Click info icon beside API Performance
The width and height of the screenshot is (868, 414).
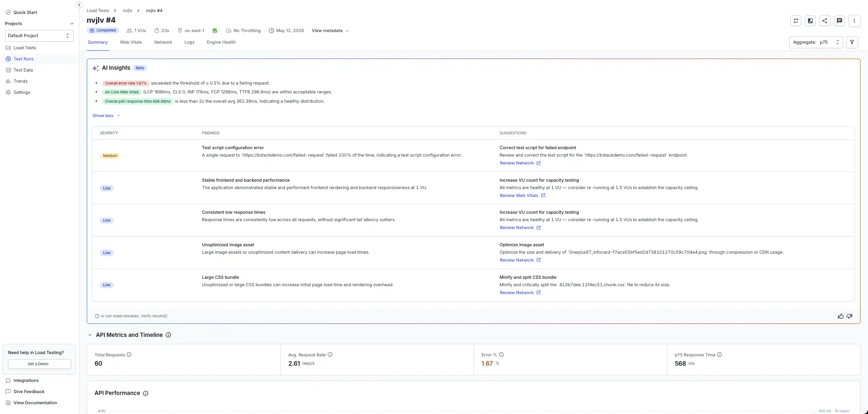pyautogui.click(x=146, y=393)
